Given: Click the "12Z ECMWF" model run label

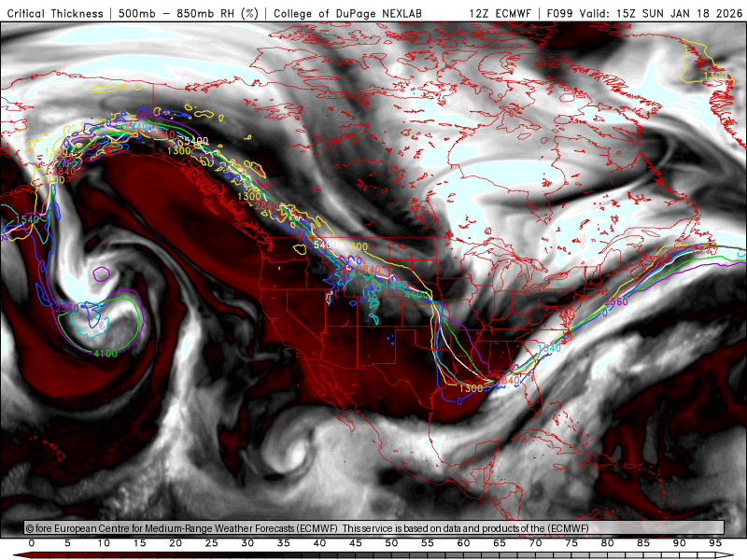Looking at the screenshot, I should (x=500, y=13).
